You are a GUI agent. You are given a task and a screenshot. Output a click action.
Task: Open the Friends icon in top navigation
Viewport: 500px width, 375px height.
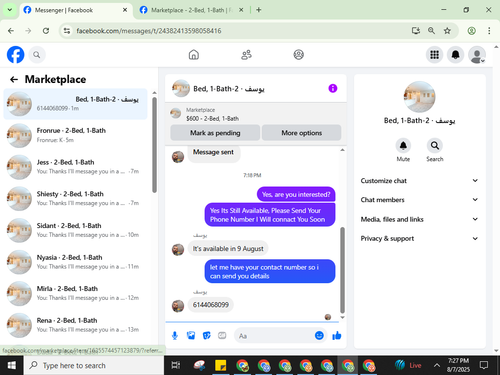(x=246, y=55)
